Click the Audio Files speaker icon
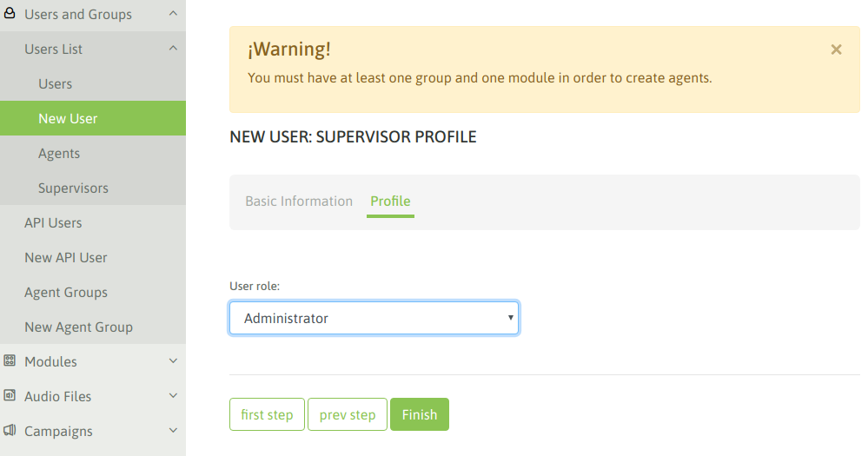The height and width of the screenshot is (456, 868). [x=10, y=396]
